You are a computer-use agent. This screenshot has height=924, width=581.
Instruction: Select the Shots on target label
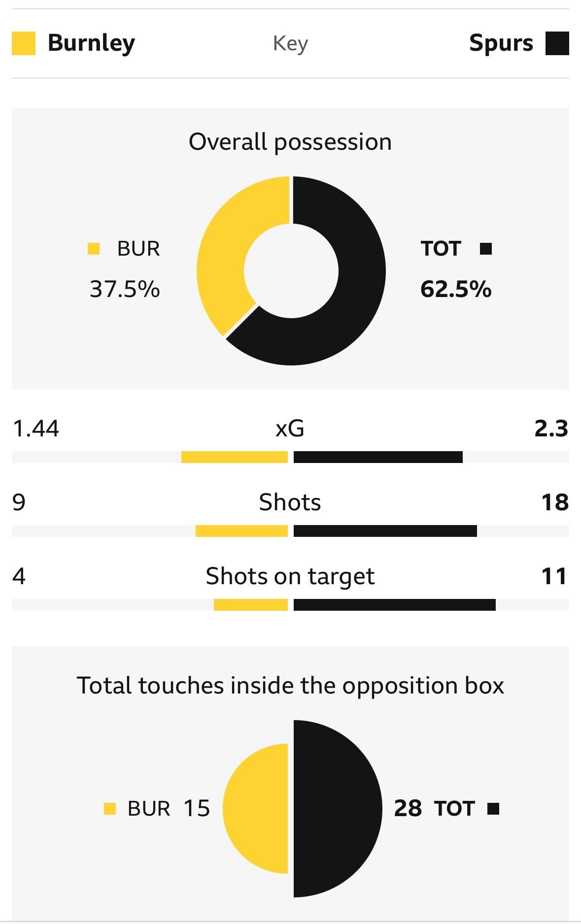(290, 576)
